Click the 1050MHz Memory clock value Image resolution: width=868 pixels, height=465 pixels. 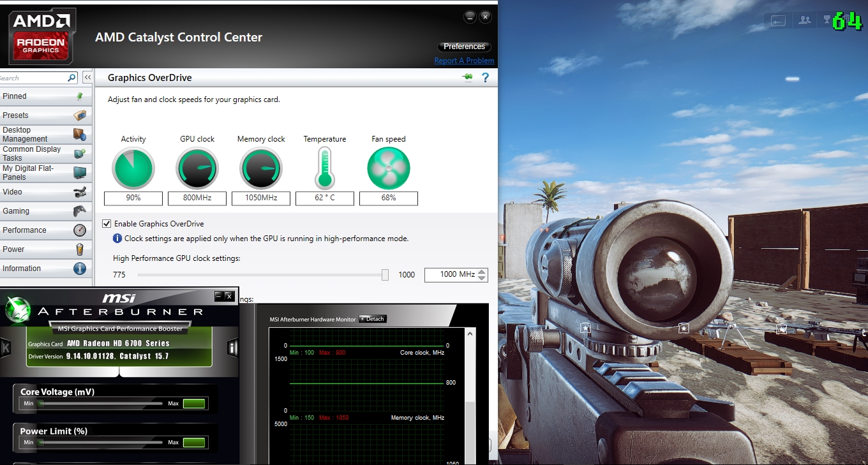click(261, 198)
